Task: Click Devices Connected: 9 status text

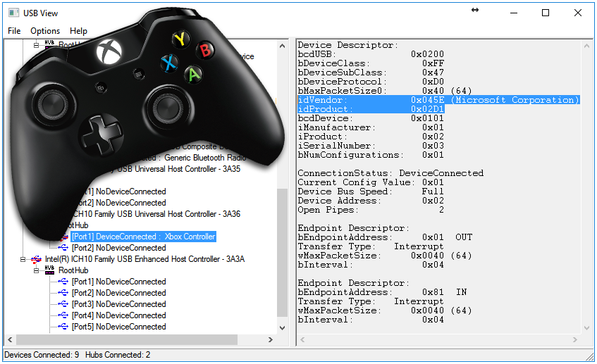Action: [42, 355]
